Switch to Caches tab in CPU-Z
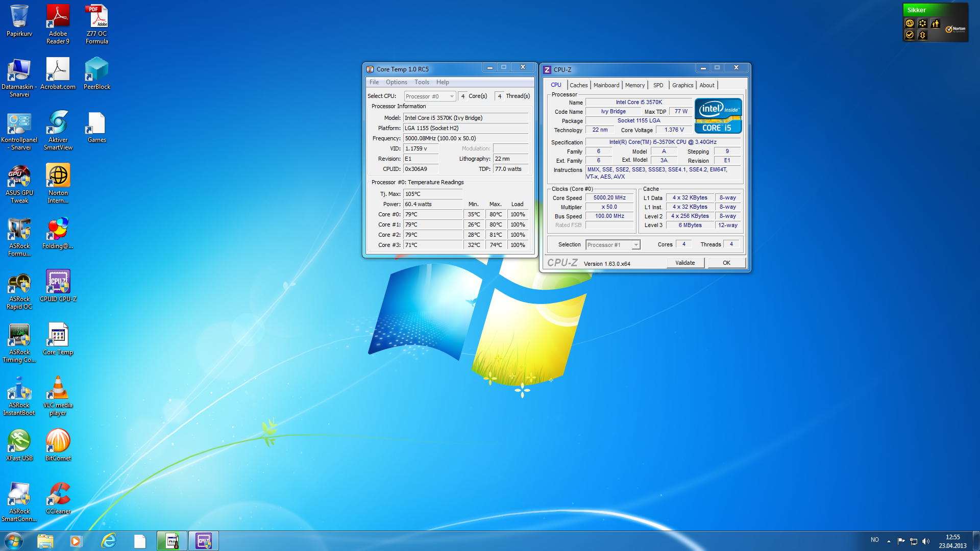The image size is (980, 551). pyautogui.click(x=579, y=85)
